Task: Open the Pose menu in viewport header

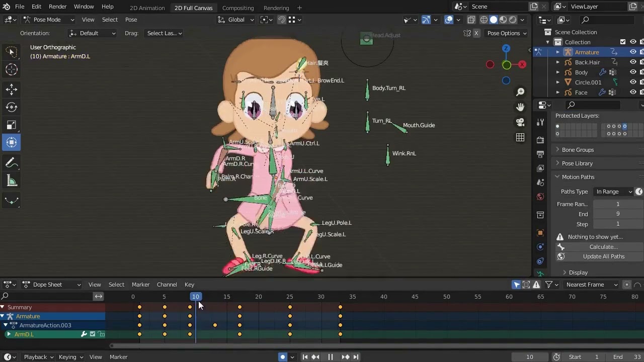Action: pyautogui.click(x=131, y=20)
